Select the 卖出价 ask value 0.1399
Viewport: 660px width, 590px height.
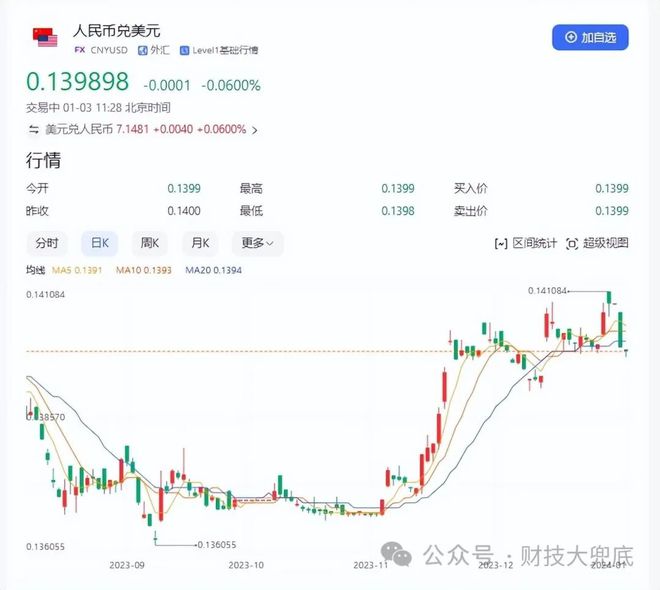(x=612, y=211)
